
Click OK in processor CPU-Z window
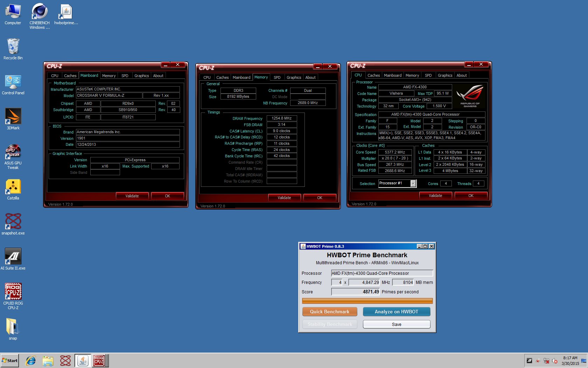(471, 196)
